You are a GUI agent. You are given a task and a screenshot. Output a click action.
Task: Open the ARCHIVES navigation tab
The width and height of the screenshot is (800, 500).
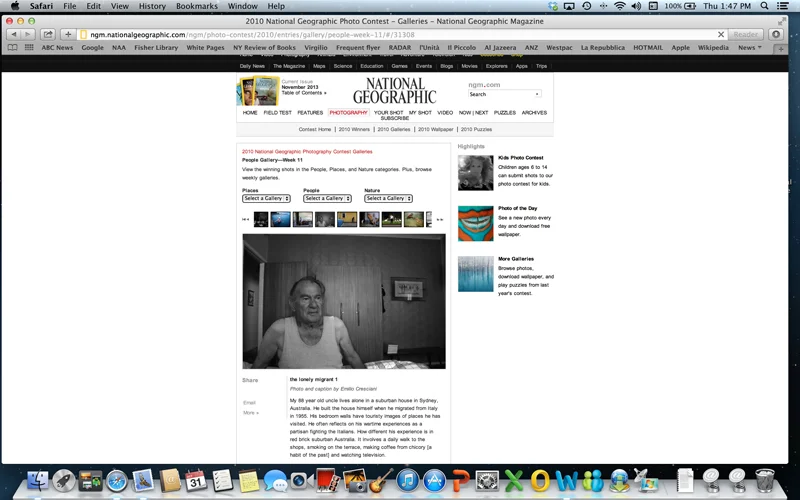tap(534, 113)
